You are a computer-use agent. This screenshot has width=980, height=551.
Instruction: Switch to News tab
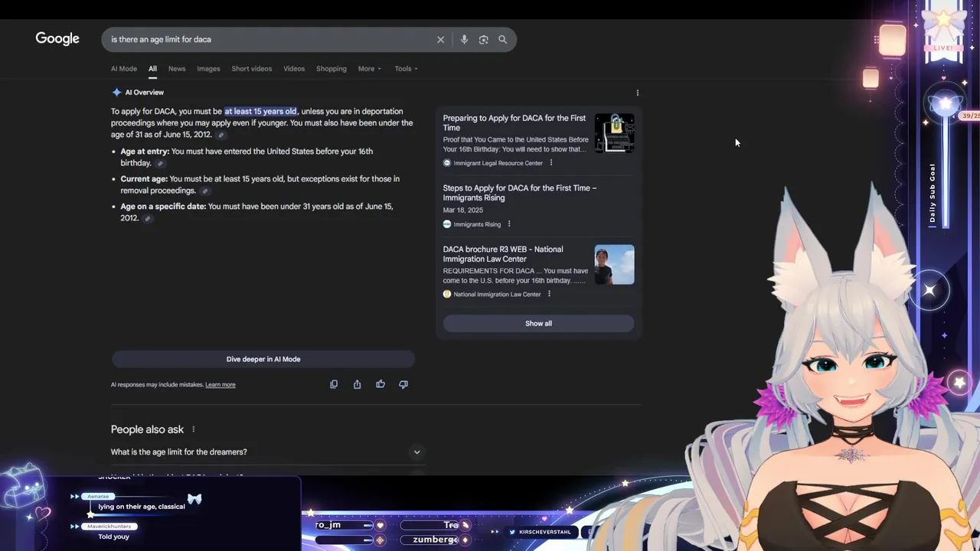(x=177, y=69)
